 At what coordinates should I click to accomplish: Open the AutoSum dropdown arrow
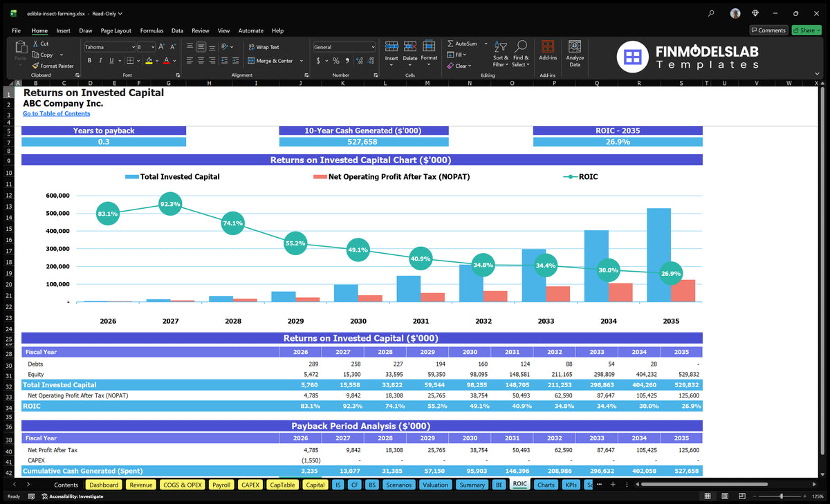(486, 44)
